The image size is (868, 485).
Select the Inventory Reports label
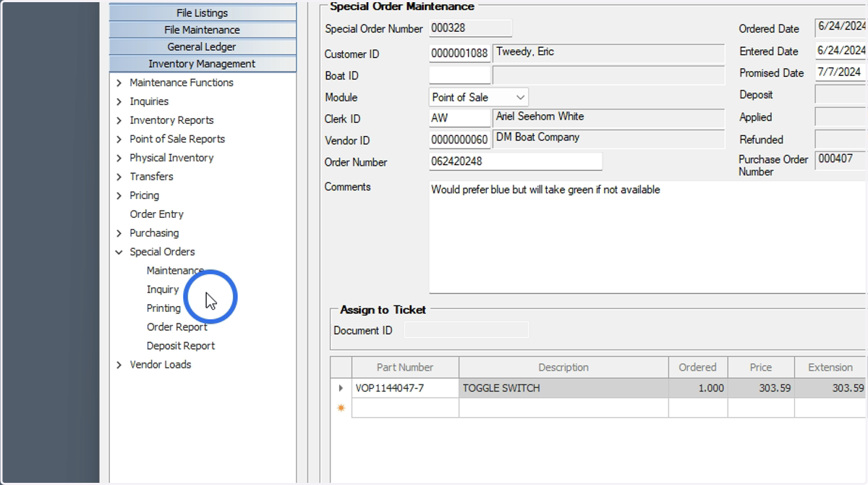(171, 120)
